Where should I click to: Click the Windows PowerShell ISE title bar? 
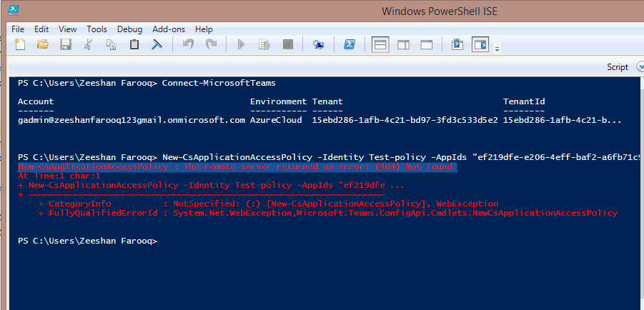pos(439,11)
